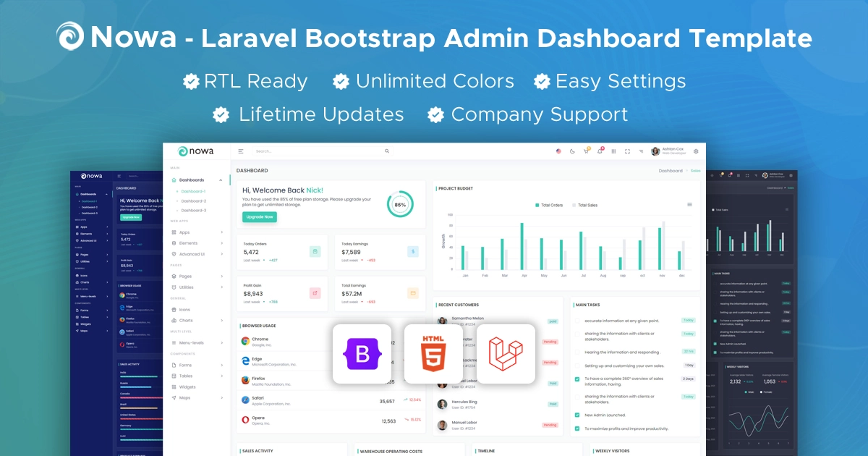Viewport: 868px width, 456px height.
Task: Click Samantha Melon's customer avatar
Action: [442, 321]
